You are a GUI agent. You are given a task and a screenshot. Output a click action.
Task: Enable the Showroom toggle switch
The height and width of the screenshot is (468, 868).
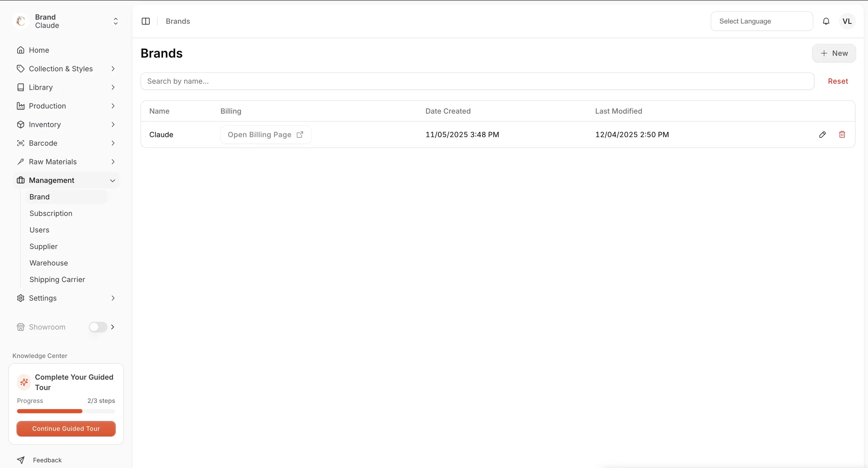[98, 327]
